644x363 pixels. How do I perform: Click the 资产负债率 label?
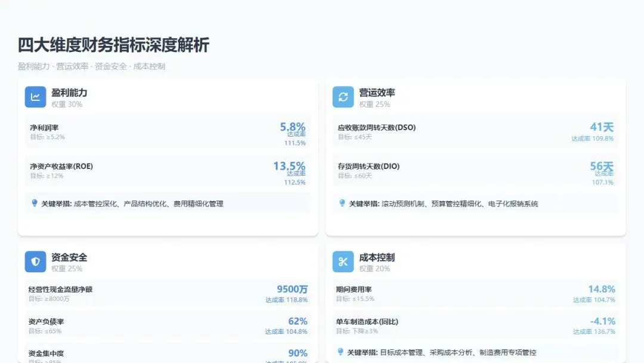coord(46,322)
